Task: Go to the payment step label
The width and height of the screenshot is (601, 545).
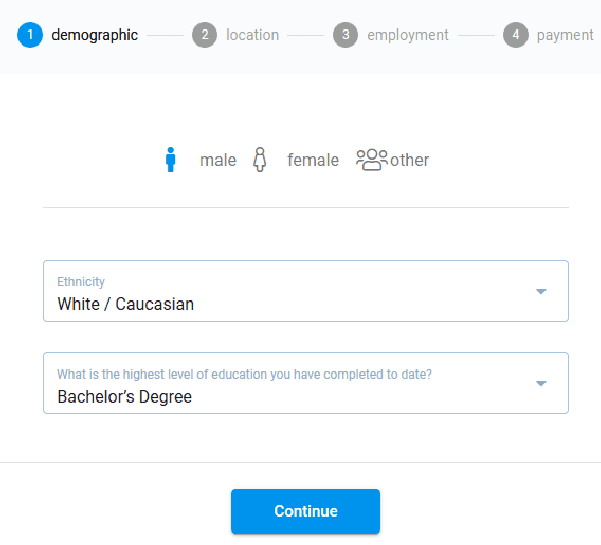Action: click(565, 36)
